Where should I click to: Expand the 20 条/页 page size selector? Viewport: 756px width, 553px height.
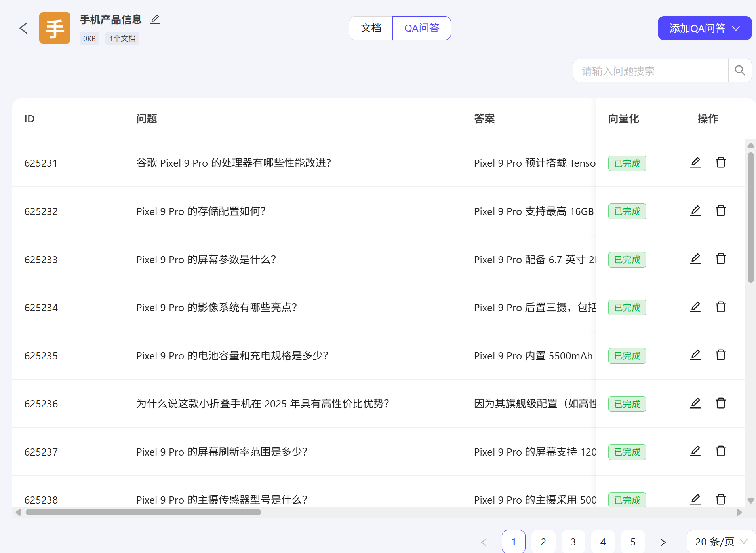pyautogui.click(x=721, y=542)
